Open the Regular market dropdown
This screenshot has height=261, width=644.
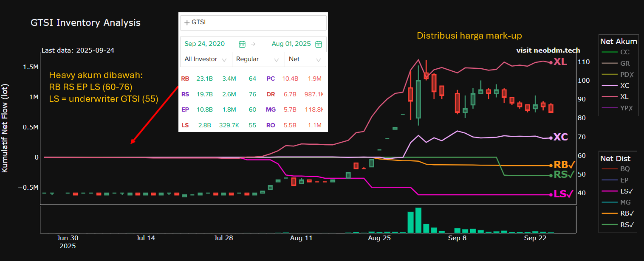click(258, 59)
